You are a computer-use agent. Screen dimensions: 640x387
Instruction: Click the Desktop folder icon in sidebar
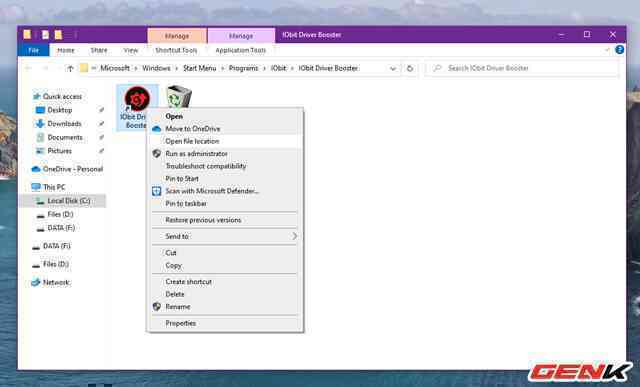click(x=40, y=110)
